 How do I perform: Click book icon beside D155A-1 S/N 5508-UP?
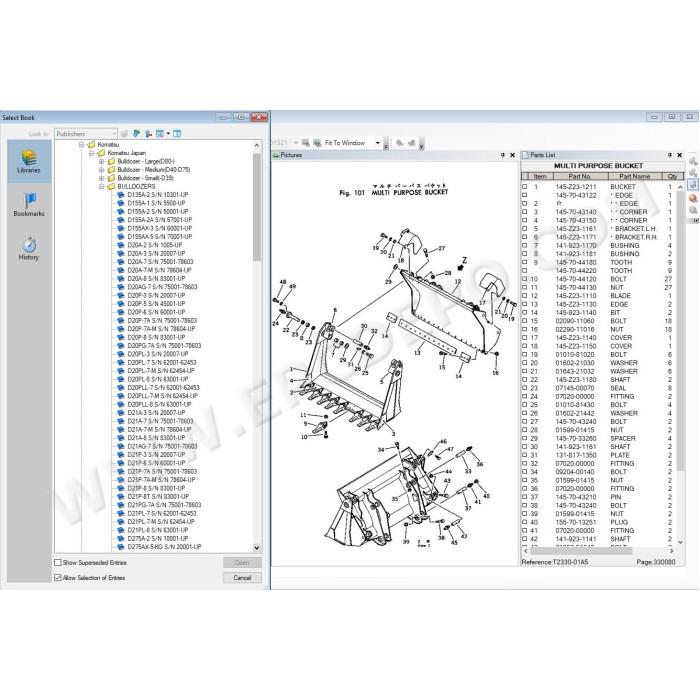click(x=121, y=203)
